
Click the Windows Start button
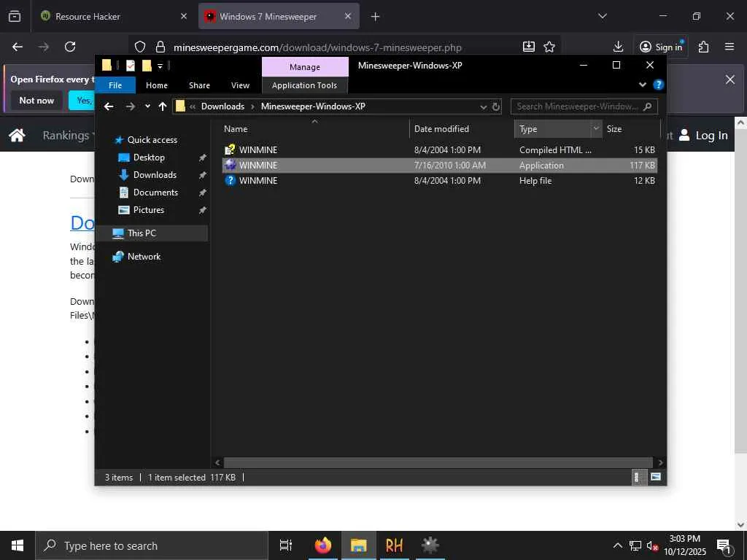(x=18, y=545)
